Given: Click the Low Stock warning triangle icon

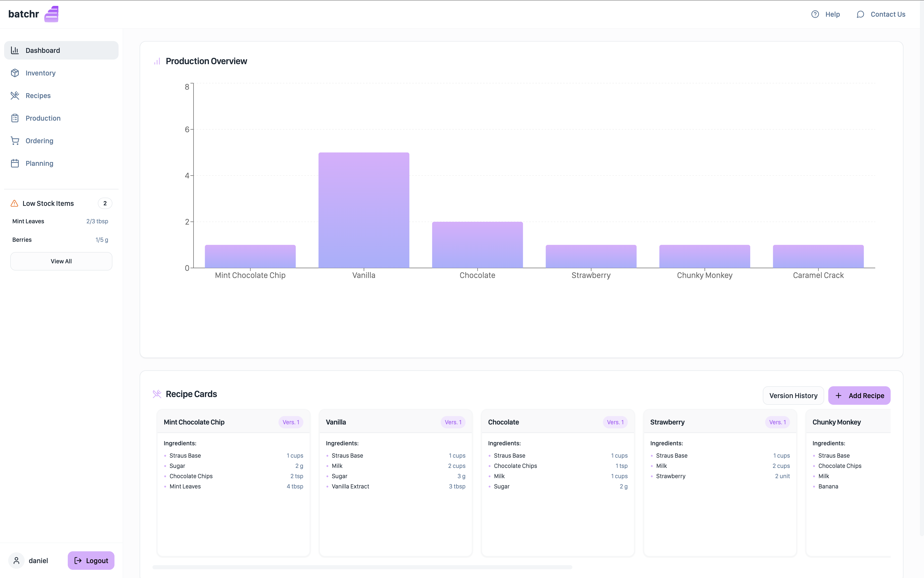Looking at the screenshot, I should (x=15, y=203).
